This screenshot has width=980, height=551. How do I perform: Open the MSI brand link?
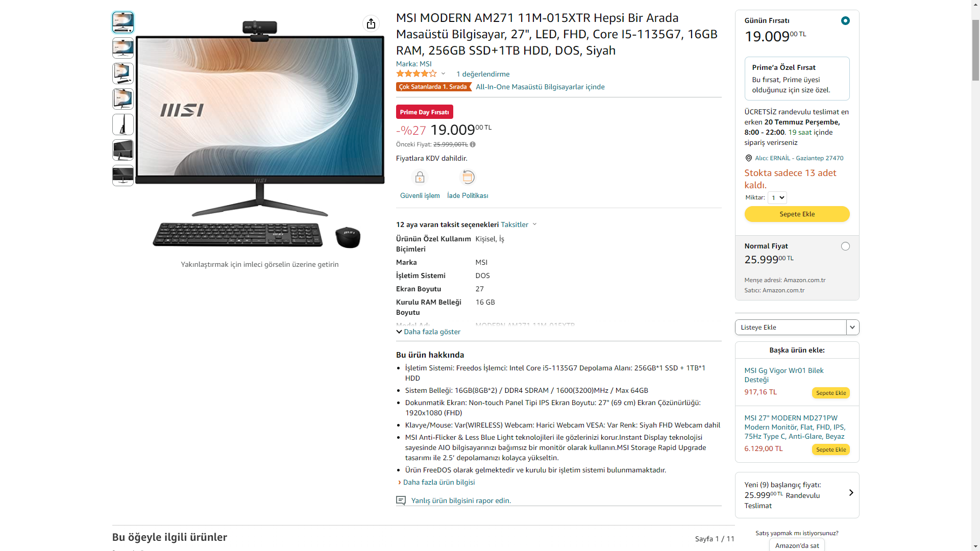coord(426,64)
